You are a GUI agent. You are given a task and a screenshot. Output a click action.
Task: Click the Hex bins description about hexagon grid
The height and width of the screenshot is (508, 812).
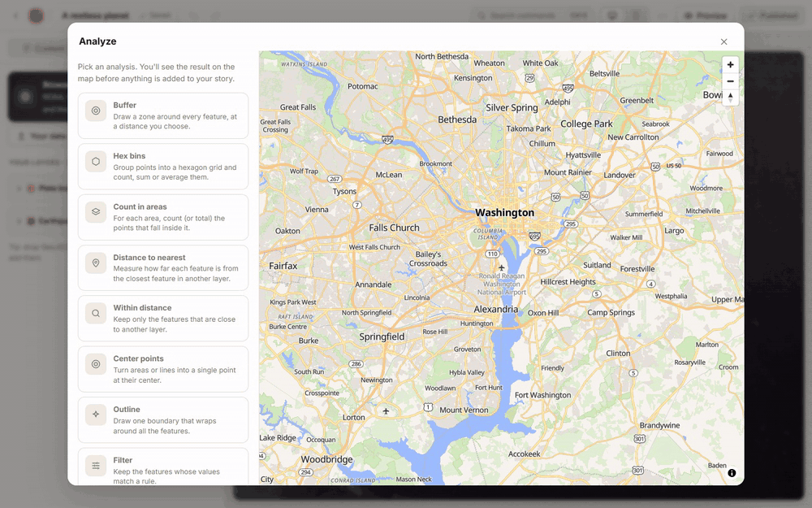click(175, 172)
